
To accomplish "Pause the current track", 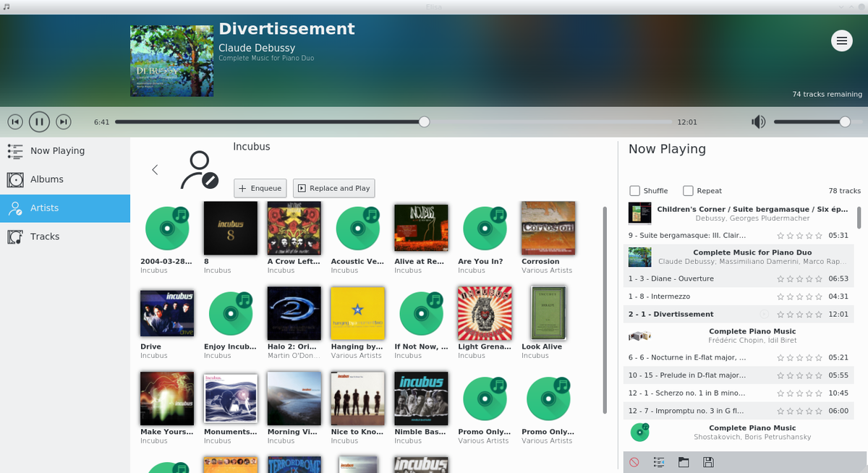I will (x=39, y=122).
